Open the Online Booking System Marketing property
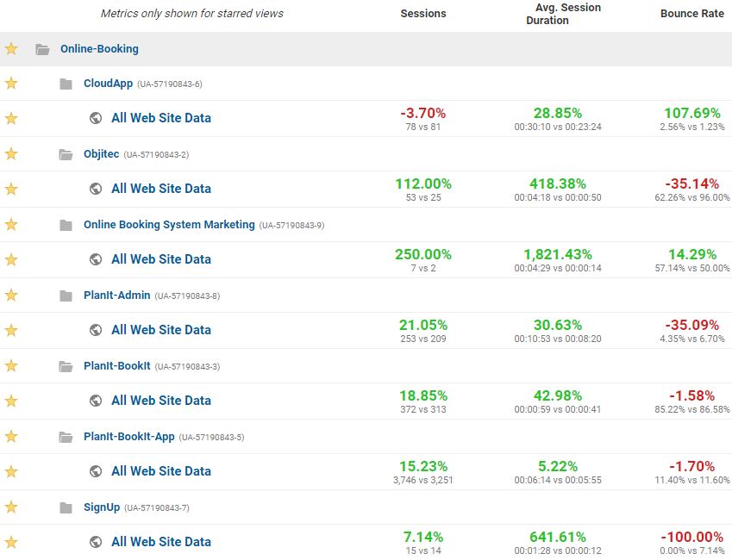The image size is (732, 560). click(169, 225)
